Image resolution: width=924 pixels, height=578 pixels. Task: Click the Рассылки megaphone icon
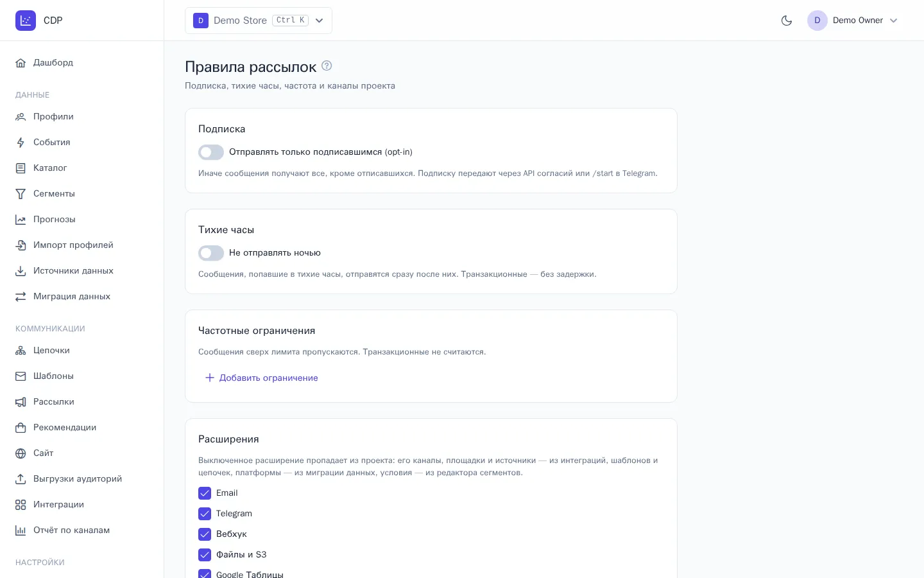(x=21, y=402)
